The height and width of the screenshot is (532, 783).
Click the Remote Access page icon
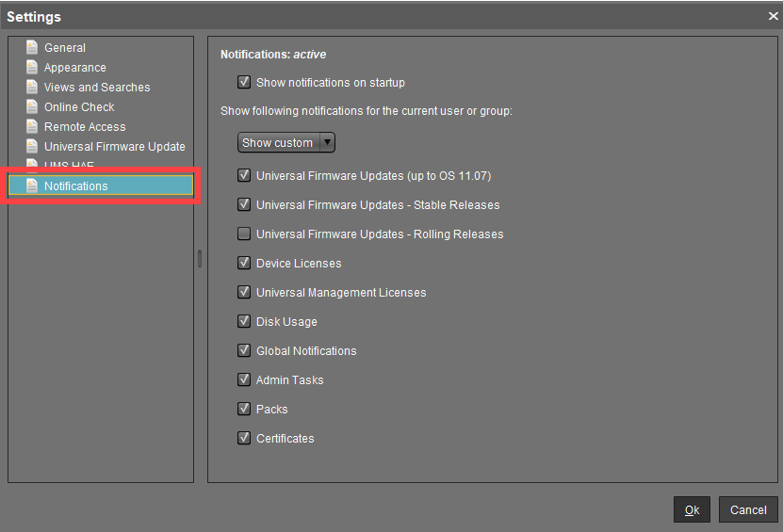pyautogui.click(x=32, y=126)
